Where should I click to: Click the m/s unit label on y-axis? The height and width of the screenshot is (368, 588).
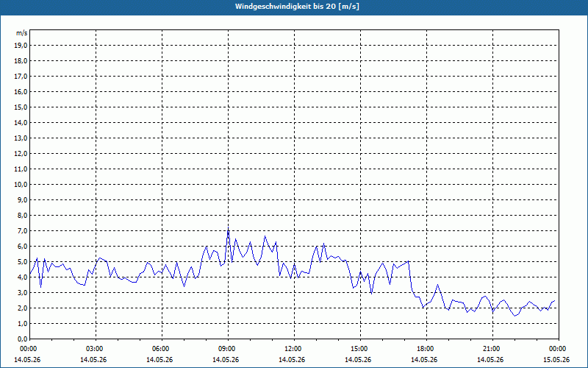tap(21, 33)
